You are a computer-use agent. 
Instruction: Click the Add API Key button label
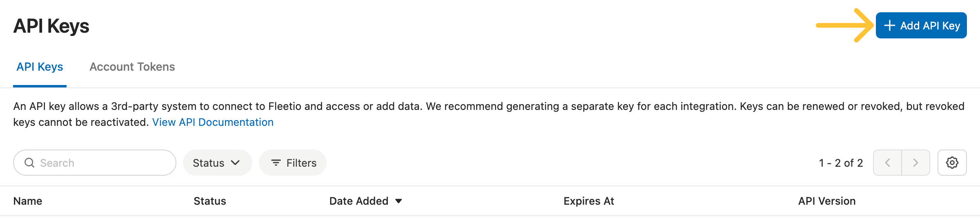[x=930, y=26]
